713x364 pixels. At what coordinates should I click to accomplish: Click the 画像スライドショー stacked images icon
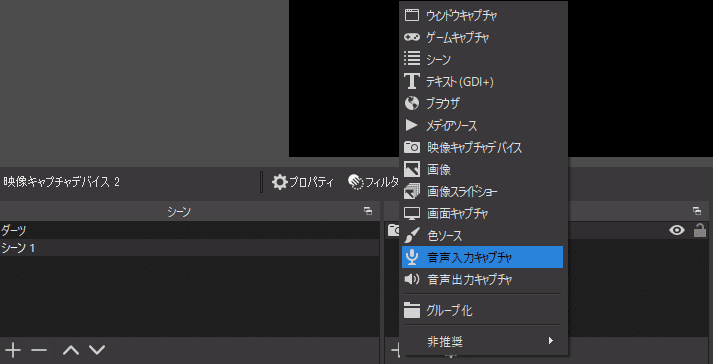[x=412, y=192]
